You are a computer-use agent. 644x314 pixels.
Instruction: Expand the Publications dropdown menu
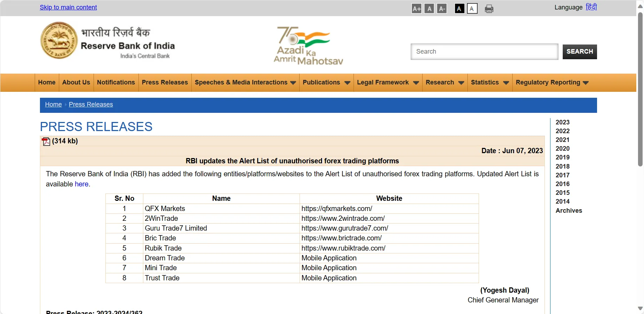coord(327,82)
